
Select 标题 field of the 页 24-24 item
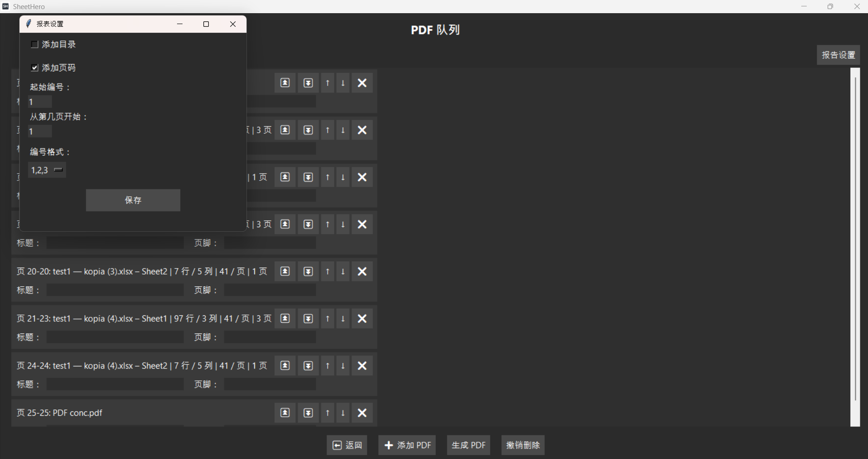click(115, 384)
